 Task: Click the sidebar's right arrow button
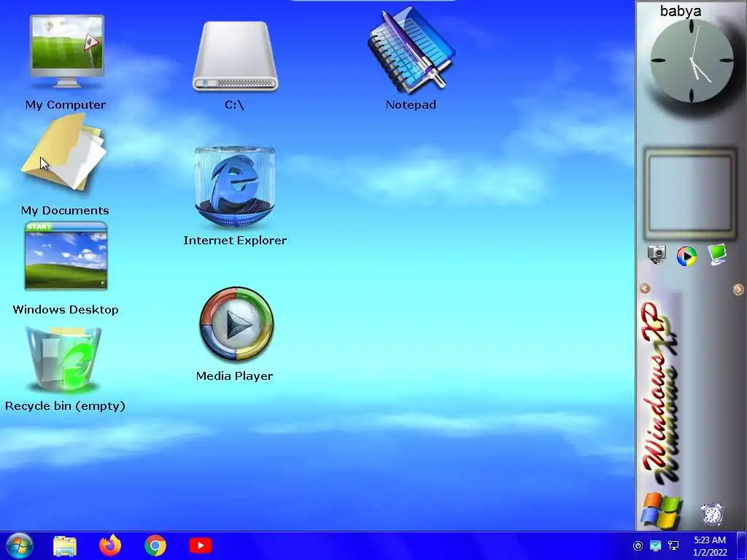(x=738, y=289)
